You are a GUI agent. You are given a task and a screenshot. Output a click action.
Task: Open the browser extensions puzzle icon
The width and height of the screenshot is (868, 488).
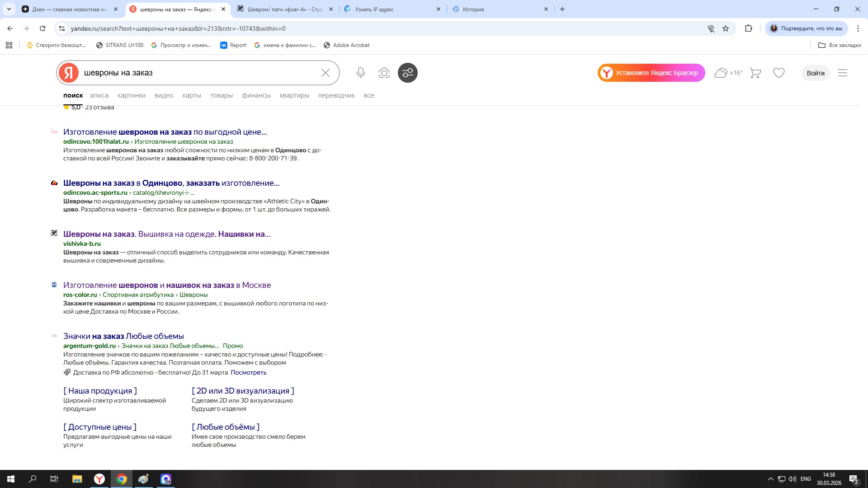[x=748, y=28]
